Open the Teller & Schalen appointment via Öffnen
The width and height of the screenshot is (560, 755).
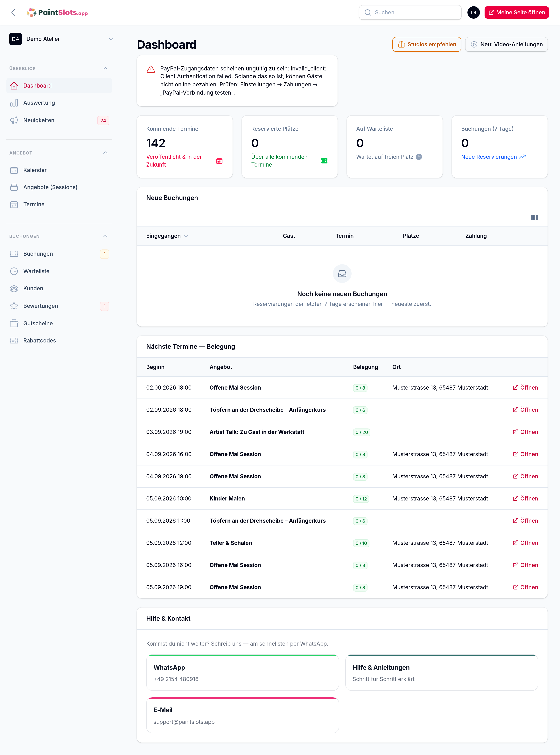pyautogui.click(x=525, y=543)
